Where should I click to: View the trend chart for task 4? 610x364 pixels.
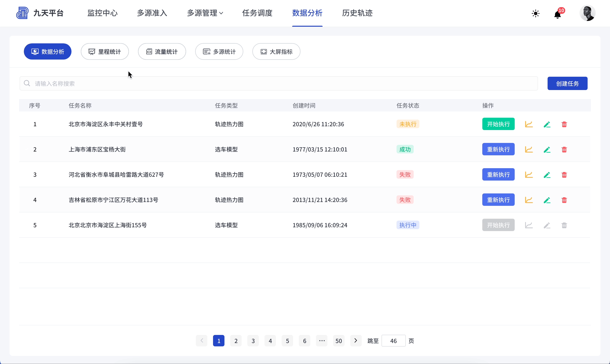pyautogui.click(x=529, y=200)
